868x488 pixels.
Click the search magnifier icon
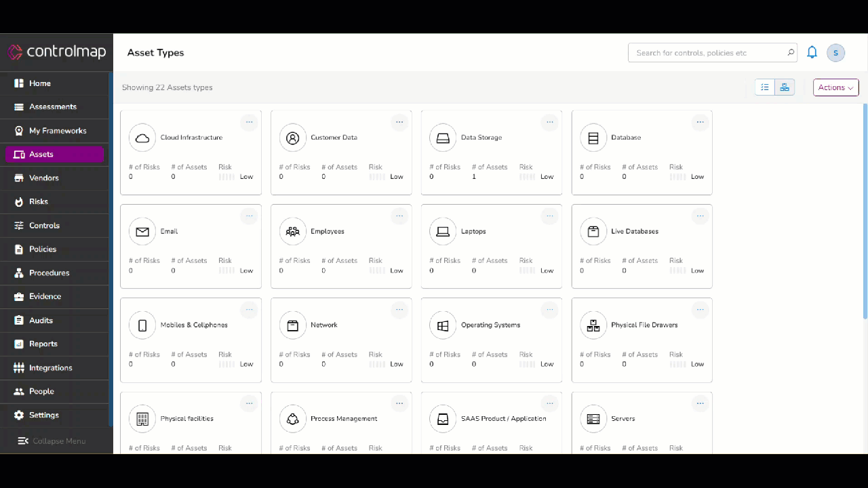(791, 52)
